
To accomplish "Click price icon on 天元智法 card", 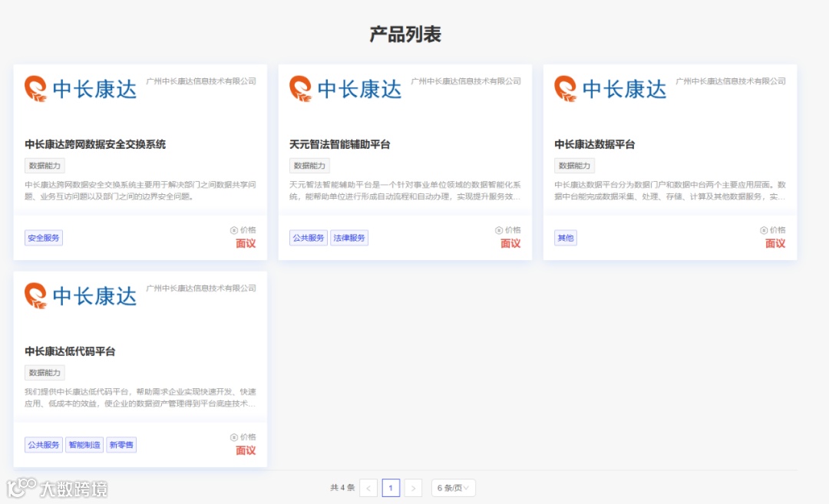I will (x=499, y=230).
